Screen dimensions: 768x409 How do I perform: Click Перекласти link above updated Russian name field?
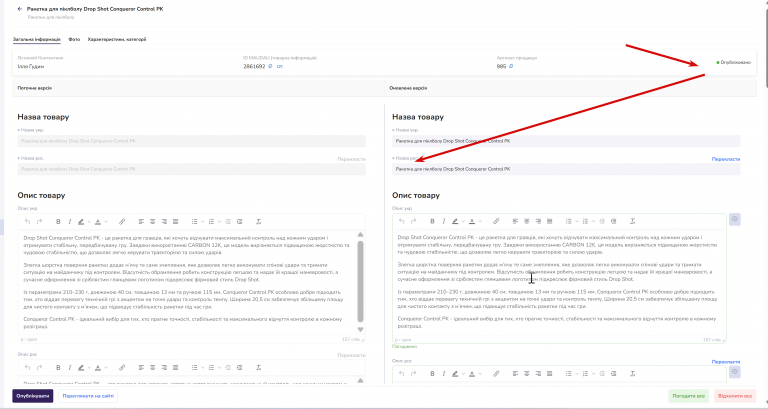click(726, 159)
